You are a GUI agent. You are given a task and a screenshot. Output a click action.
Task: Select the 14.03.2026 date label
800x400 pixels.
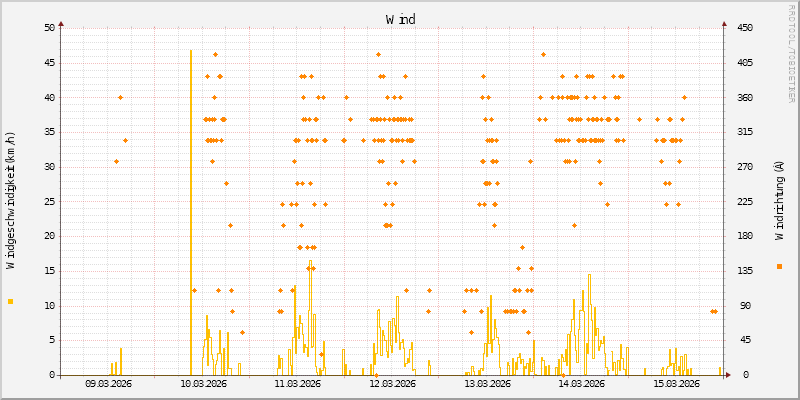[x=581, y=383]
